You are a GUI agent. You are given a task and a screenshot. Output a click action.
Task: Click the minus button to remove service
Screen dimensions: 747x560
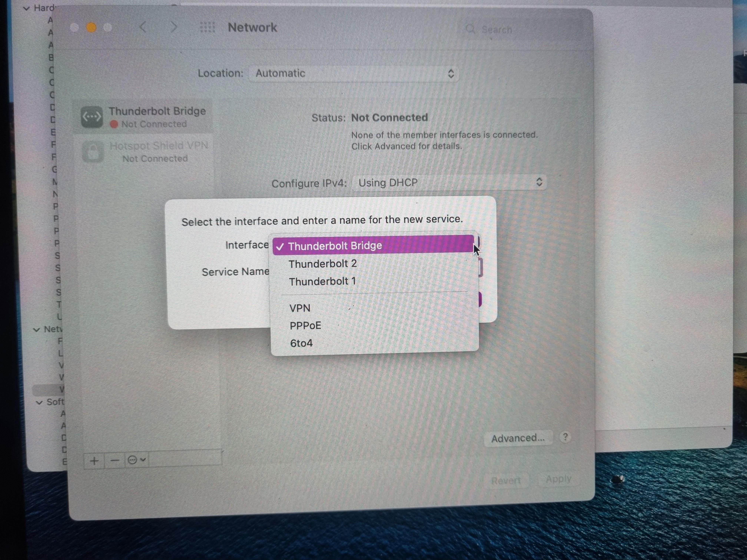click(x=115, y=460)
